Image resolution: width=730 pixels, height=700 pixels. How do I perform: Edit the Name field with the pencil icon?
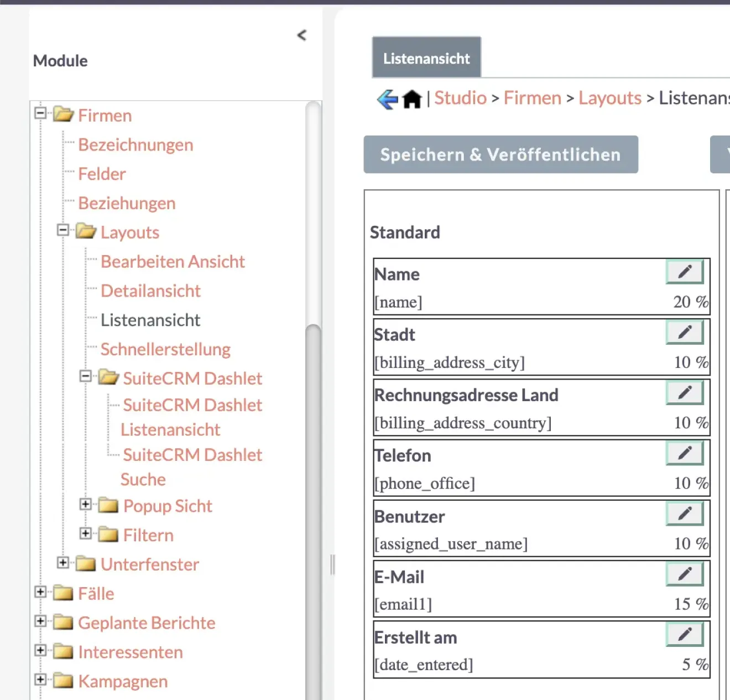click(685, 271)
